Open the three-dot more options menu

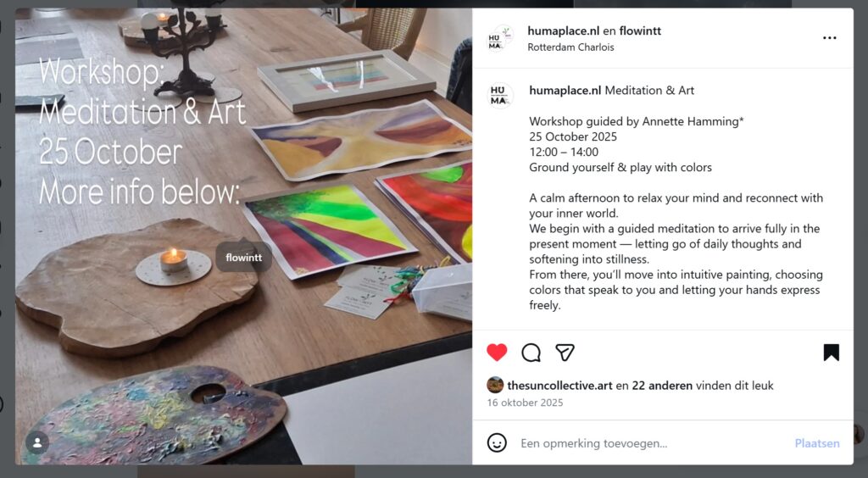click(x=829, y=37)
